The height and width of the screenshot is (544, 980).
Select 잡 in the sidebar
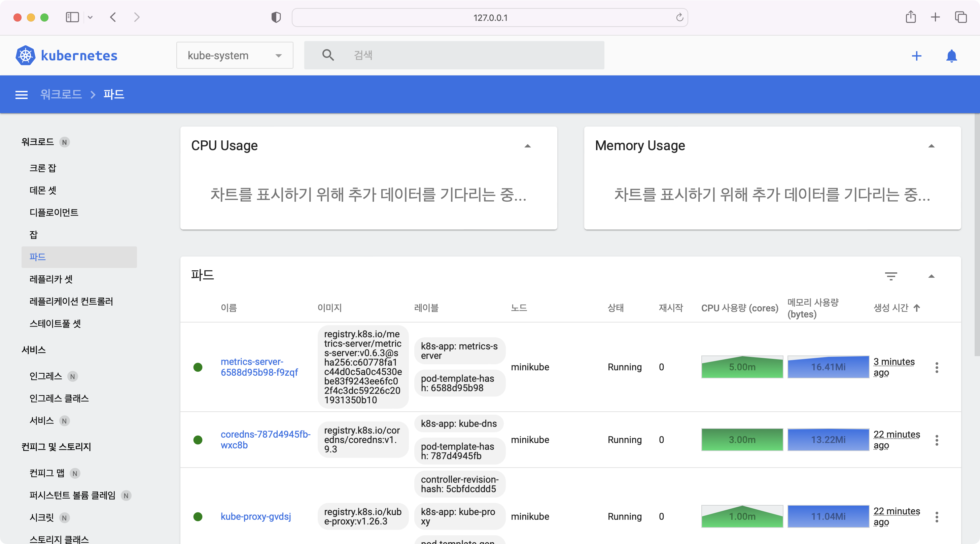point(33,235)
